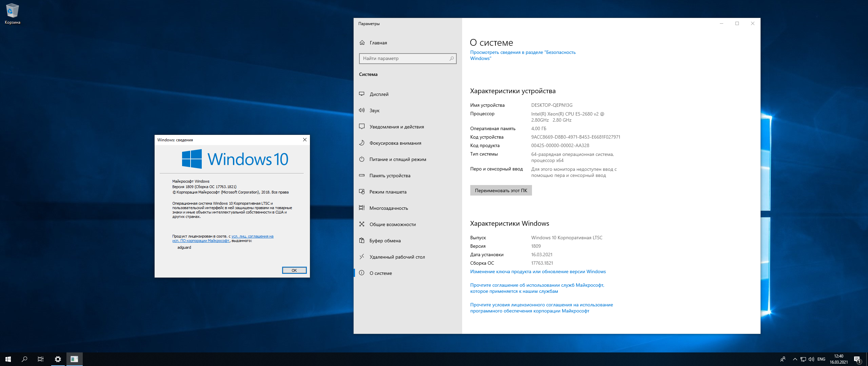The height and width of the screenshot is (366, 868).
Task: Click the Notifications & actions icon
Action: pyautogui.click(x=362, y=126)
